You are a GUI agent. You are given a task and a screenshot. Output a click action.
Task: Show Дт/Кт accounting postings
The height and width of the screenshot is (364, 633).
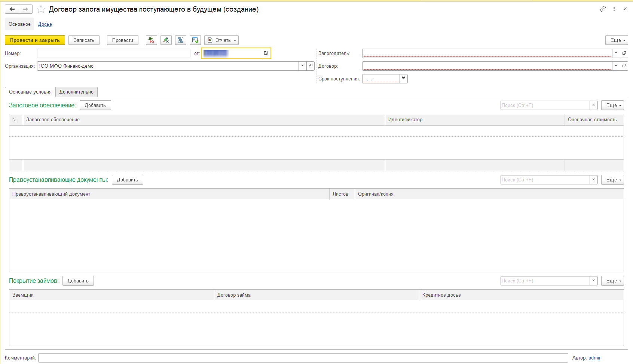[x=152, y=40]
